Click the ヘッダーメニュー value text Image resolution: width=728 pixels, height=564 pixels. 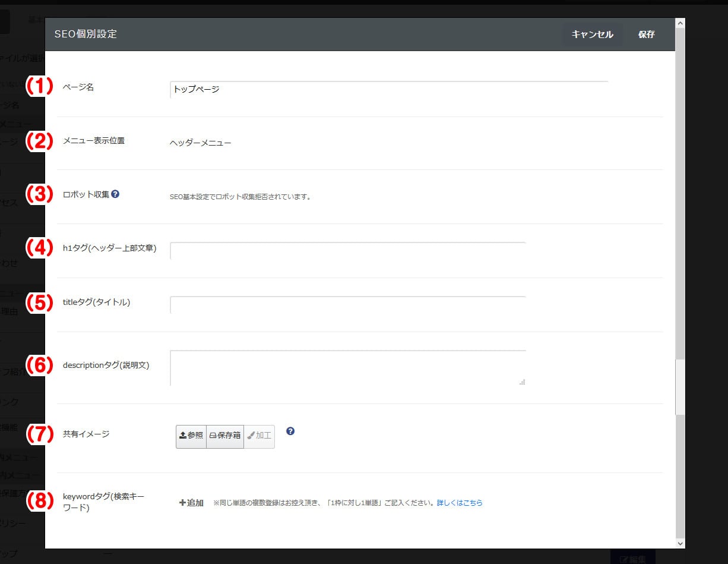point(201,143)
